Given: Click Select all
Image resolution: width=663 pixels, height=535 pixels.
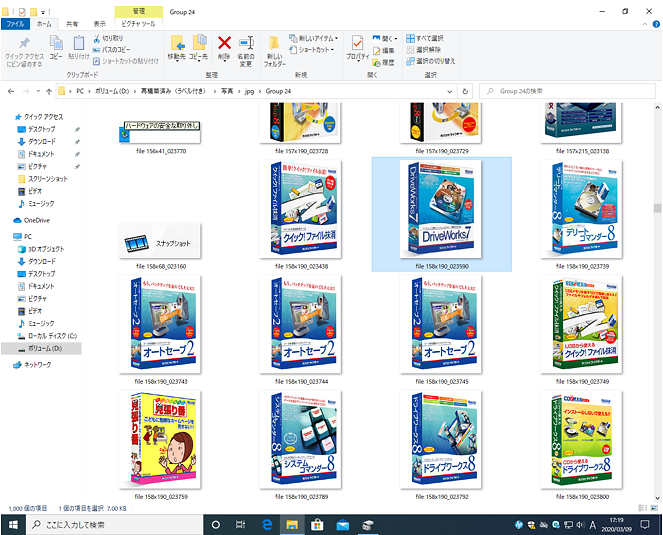Looking at the screenshot, I should tap(425, 38).
